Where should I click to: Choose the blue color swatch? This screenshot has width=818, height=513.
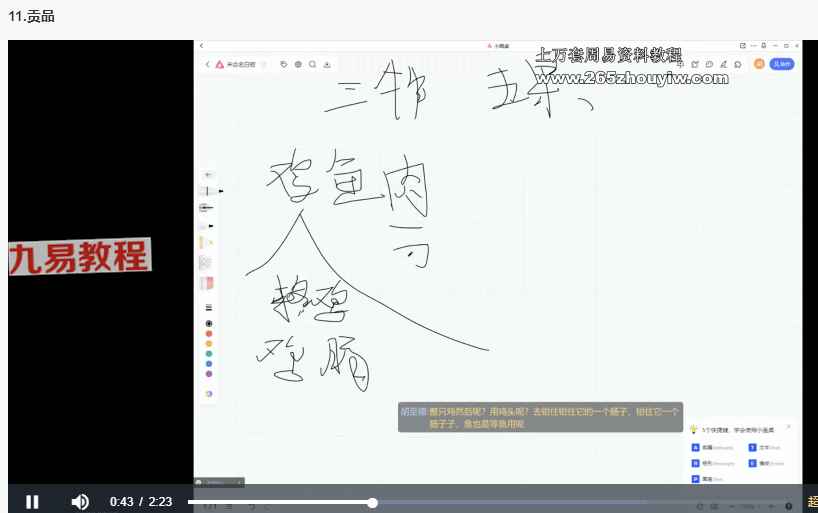click(x=209, y=364)
